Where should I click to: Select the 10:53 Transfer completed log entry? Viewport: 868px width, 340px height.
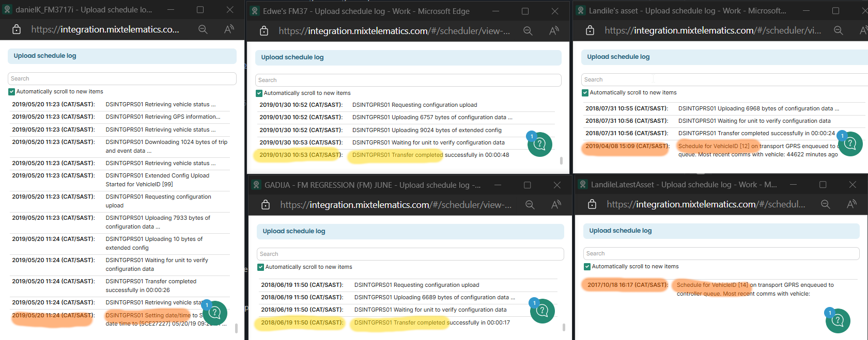click(x=398, y=155)
